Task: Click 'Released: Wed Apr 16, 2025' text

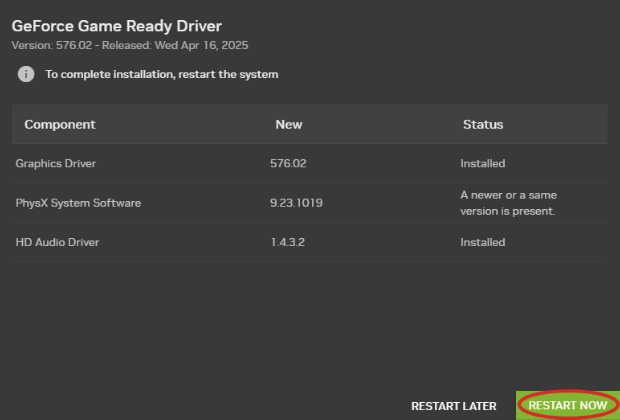Action: pos(175,45)
